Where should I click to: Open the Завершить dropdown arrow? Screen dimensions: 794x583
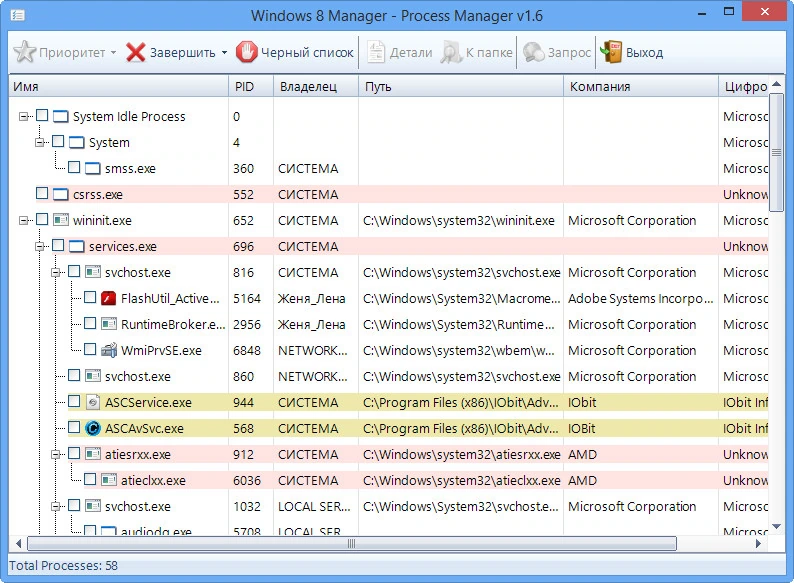(224, 53)
